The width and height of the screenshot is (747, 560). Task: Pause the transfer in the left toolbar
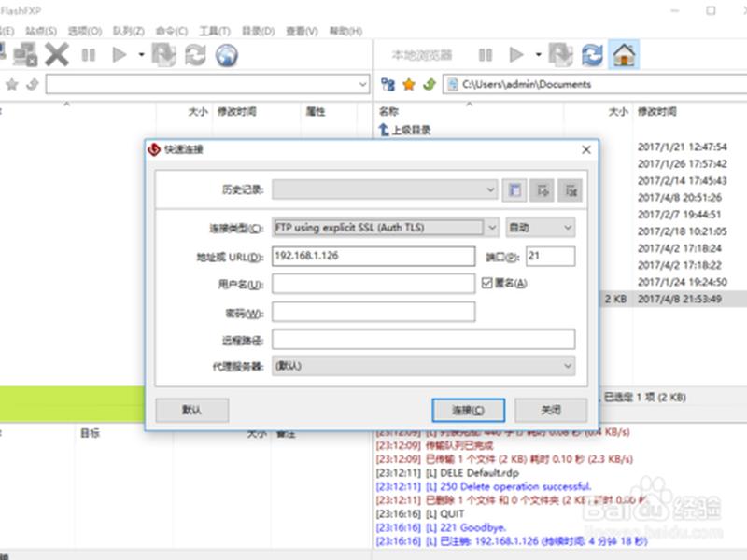pyautogui.click(x=89, y=55)
